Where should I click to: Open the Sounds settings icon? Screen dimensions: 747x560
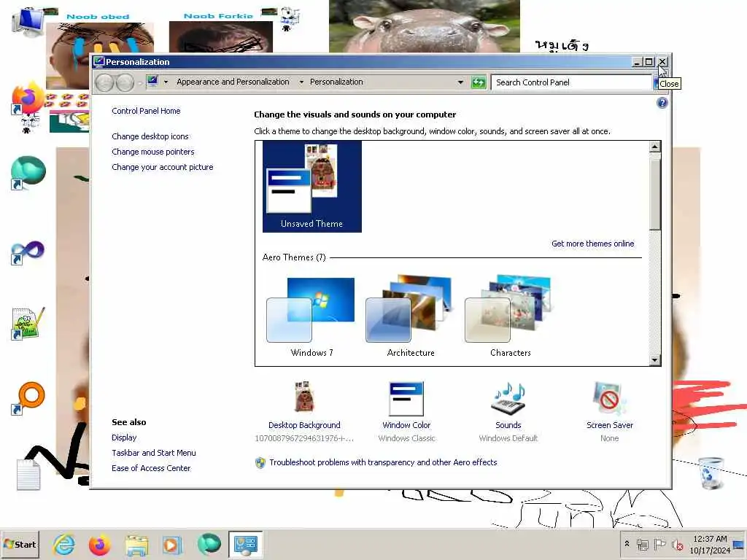pos(508,398)
